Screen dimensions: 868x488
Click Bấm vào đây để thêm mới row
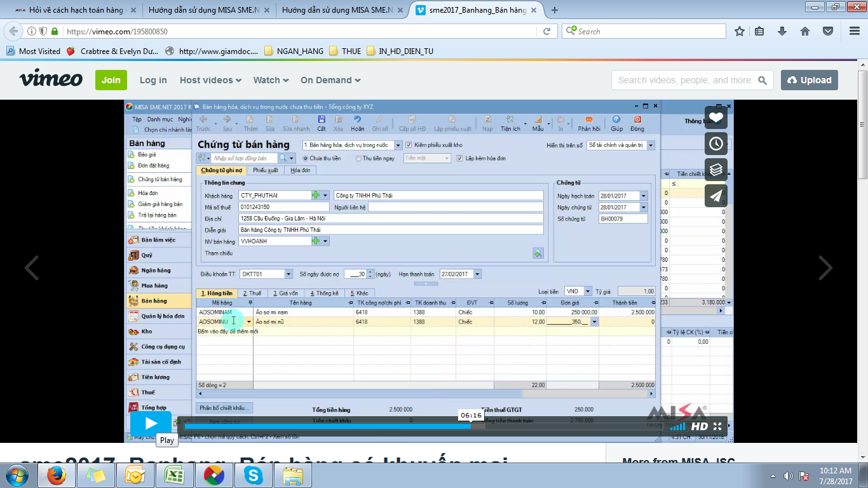[x=426, y=331]
